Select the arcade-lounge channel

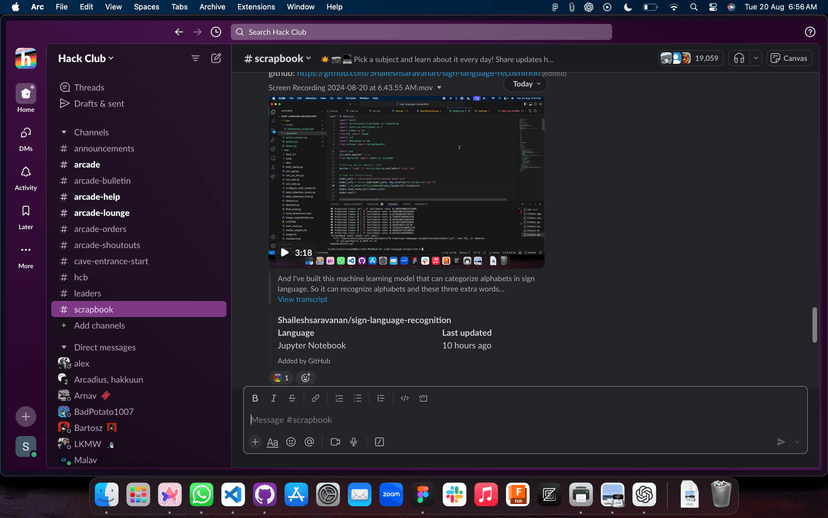pos(101,213)
